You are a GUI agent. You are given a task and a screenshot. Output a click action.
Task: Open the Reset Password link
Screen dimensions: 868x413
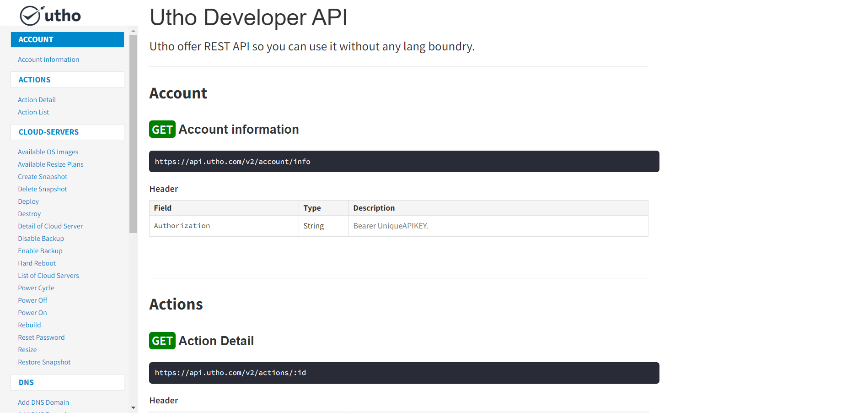(41, 337)
